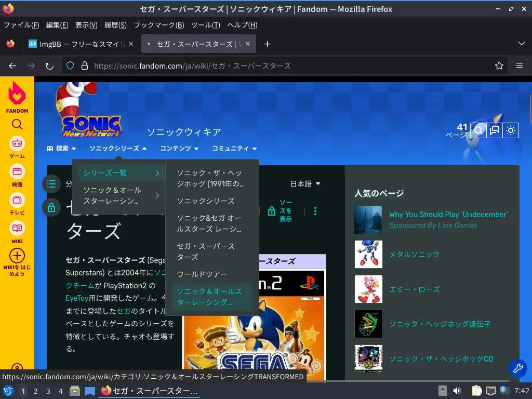
Task: Open the file manager icon in taskbar
Action: coord(75,391)
